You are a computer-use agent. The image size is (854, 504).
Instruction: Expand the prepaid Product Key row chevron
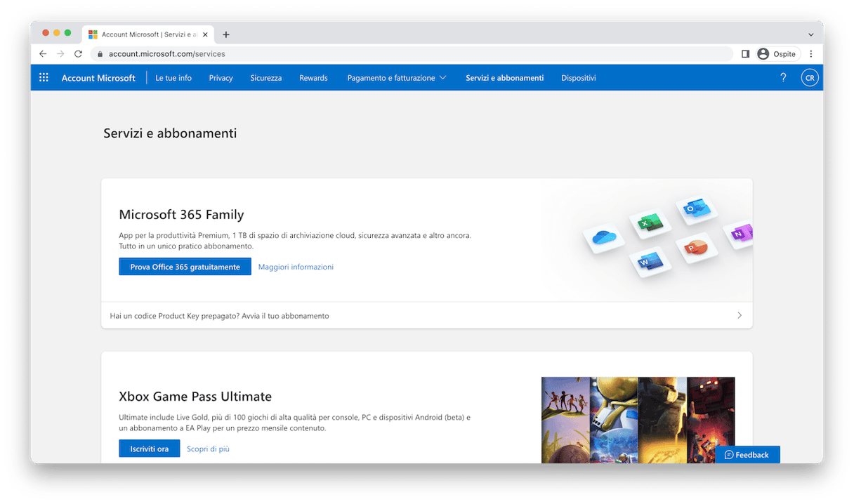click(x=739, y=316)
